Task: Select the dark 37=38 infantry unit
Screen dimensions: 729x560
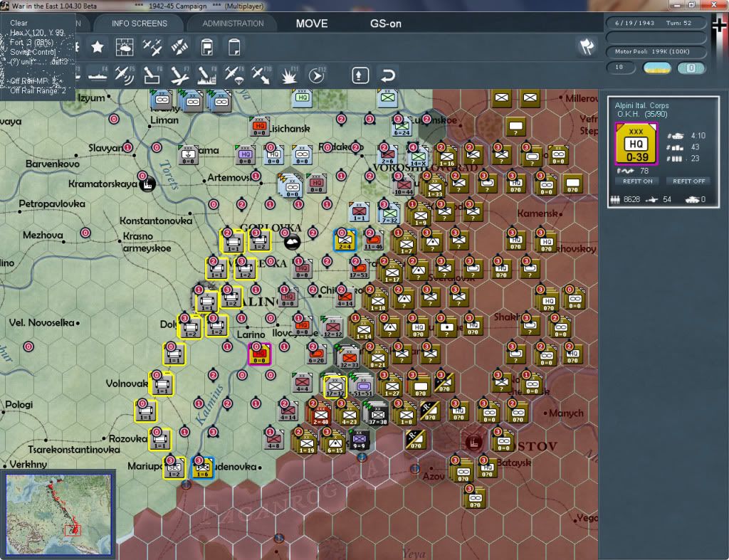Action: coord(377,415)
